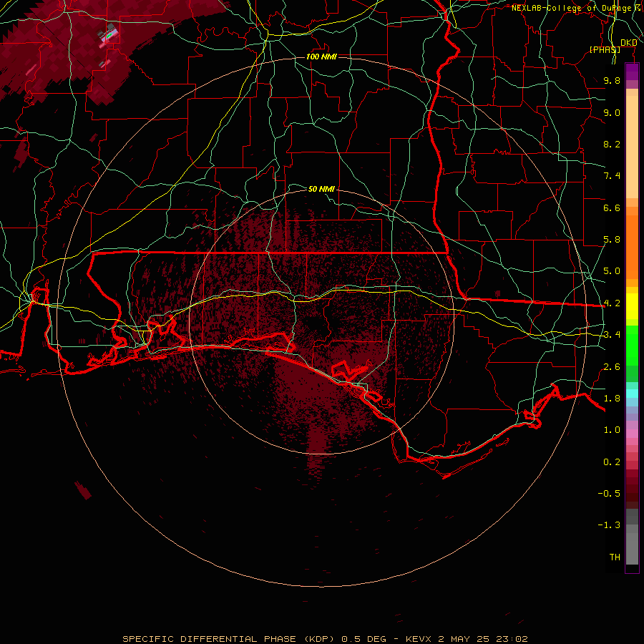The width and height of the screenshot is (644, 644).
Task: Click the TH threshold label
Action: (615, 557)
